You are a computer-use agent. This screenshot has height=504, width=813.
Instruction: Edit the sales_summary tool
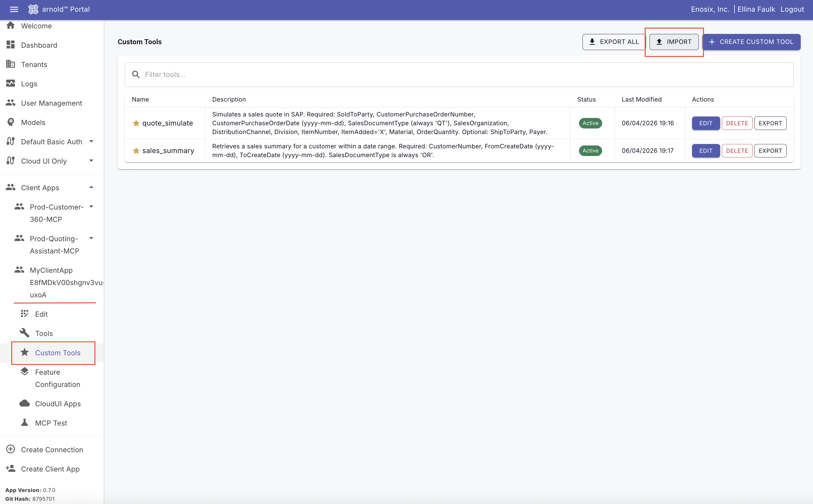pyautogui.click(x=706, y=151)
